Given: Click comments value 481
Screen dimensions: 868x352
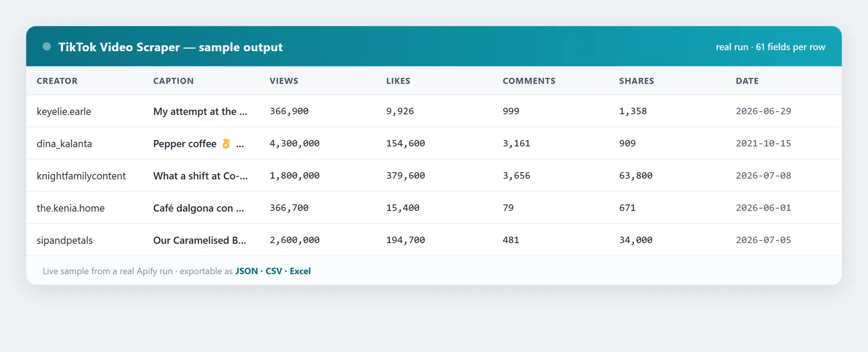Looking at the screenshot, I should [x=511, y=240].
